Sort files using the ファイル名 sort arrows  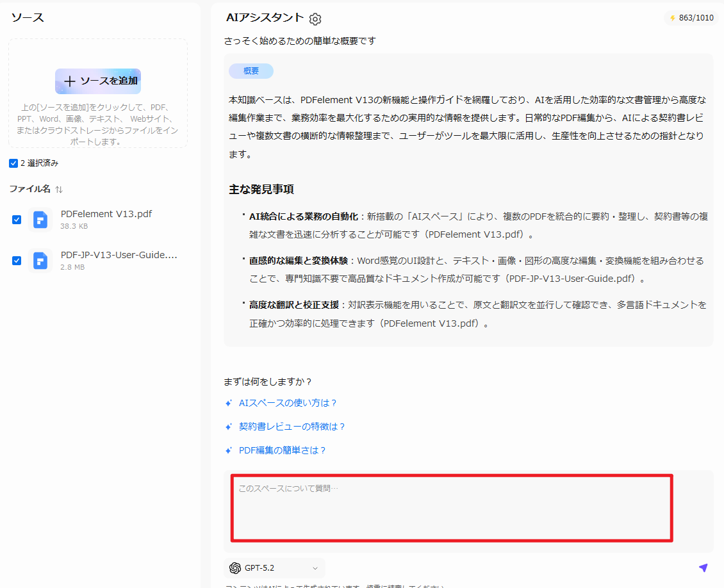click(x=59, y=189)
